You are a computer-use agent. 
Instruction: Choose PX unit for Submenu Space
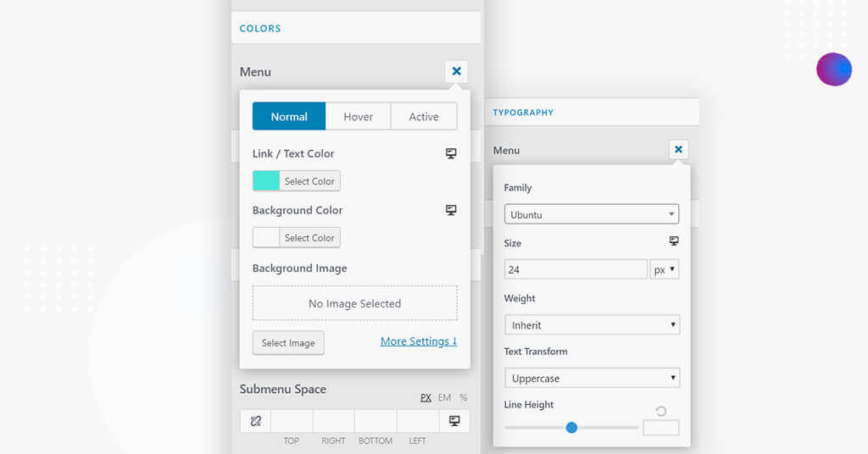point(426,397)
